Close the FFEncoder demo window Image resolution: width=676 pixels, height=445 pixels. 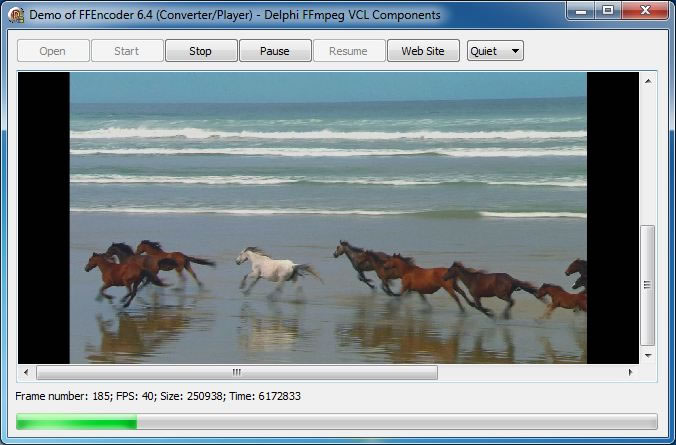pos(645,11)
